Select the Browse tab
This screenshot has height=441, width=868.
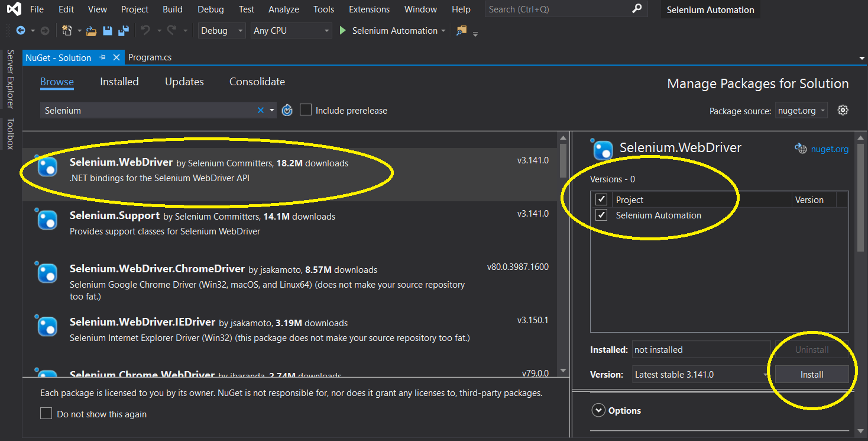click(57, 82)
